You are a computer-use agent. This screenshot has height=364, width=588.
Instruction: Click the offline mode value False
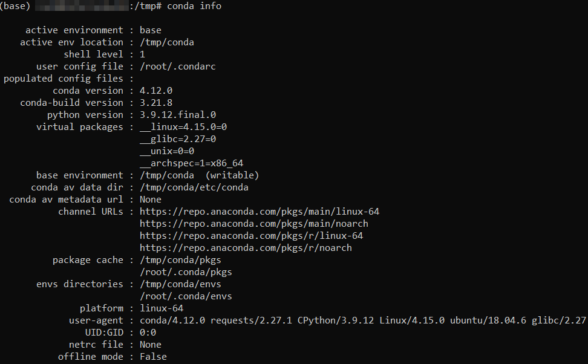153,357
